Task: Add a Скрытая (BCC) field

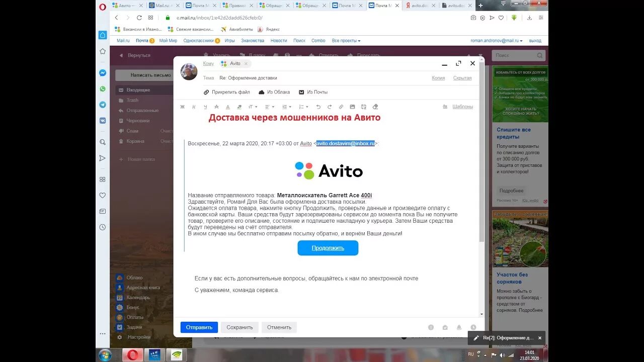Action: 462,78
